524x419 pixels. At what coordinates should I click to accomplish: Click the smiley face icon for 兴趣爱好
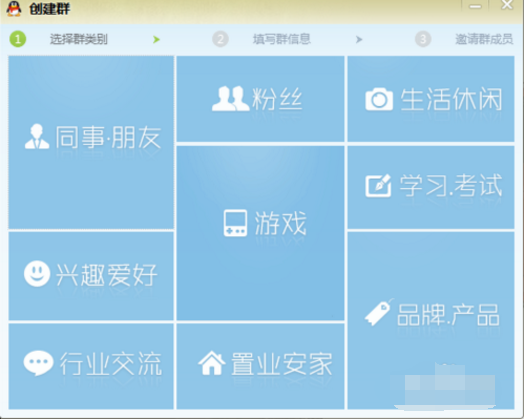pyautogui.click(x=37, y=274)
